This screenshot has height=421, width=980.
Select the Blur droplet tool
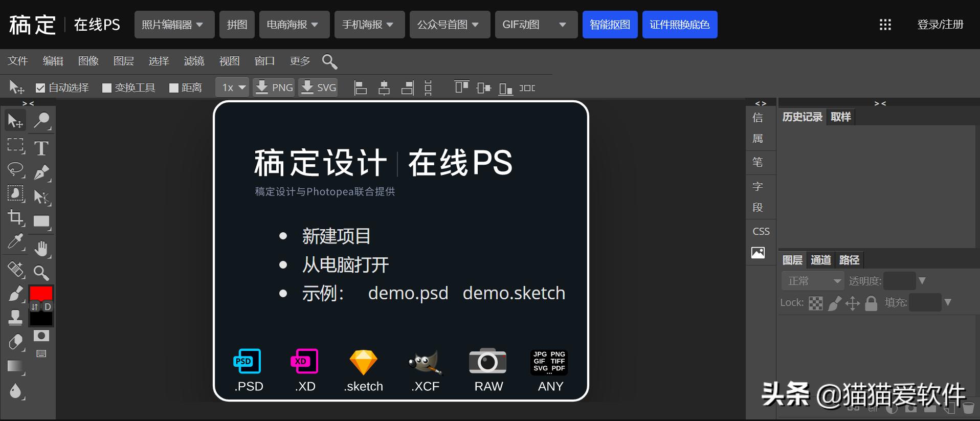[15, 391]
